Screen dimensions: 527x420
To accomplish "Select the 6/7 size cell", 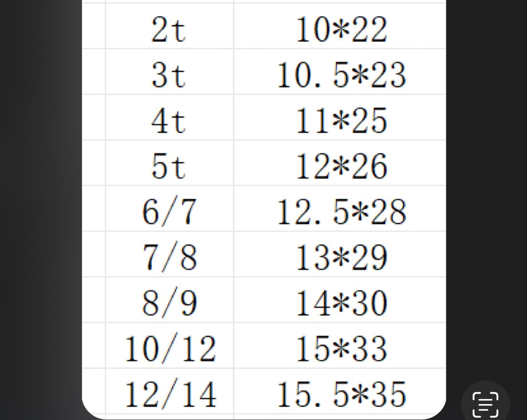I will point(169,208).
